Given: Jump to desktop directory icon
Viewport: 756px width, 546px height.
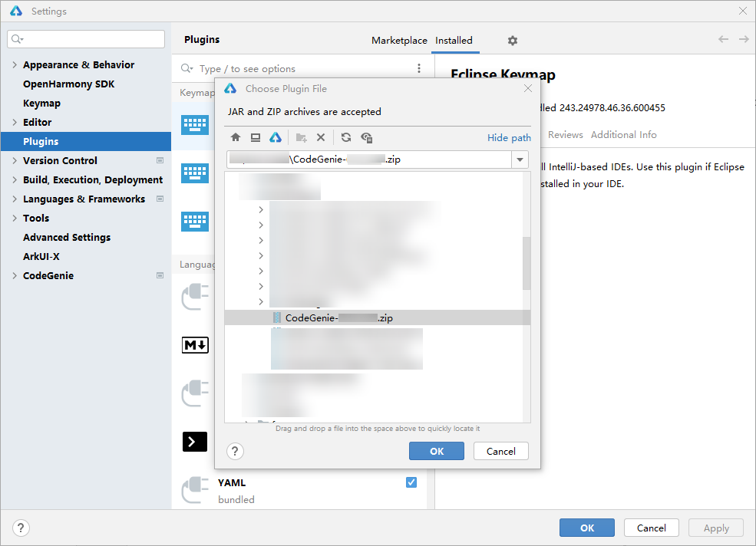Looking at the screenshot, I should (x=256, y=137).
